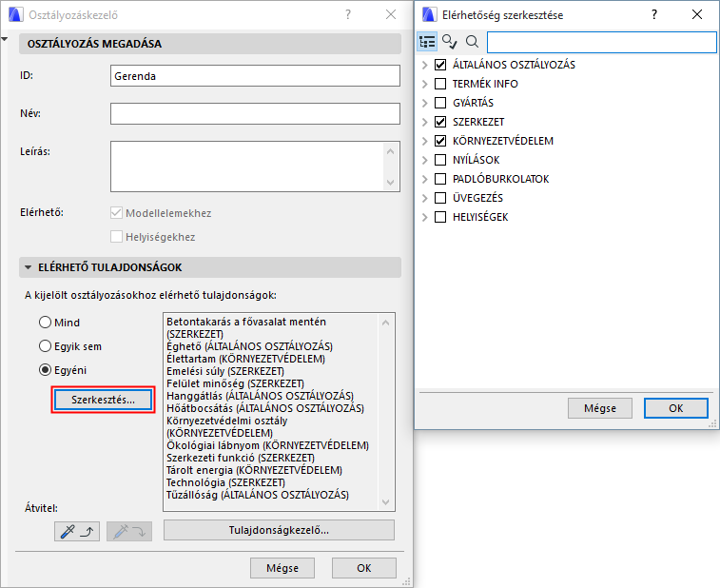This screenshot has width=720, height=588.
Task: Confirm OK in Elérhetőség szerkesztése dialog
Action: (x=675, y=408)
